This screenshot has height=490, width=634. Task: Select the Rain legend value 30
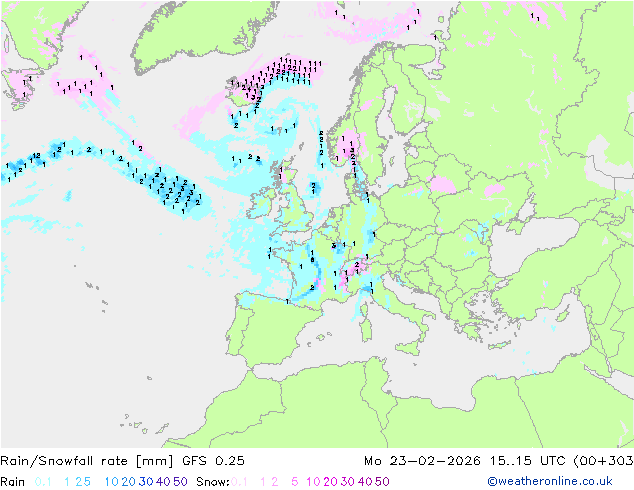tap(146, 482)
